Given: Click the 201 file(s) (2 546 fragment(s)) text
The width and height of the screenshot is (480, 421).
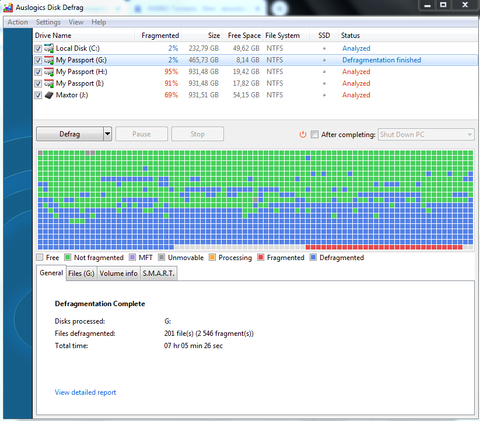Looking at the screenshot, I should click(x=209, y=333).
